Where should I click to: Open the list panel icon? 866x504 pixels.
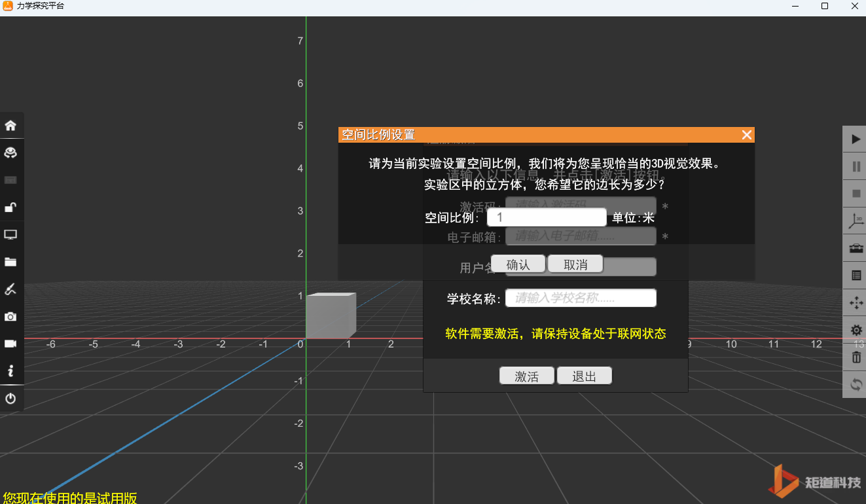(856, 276)
